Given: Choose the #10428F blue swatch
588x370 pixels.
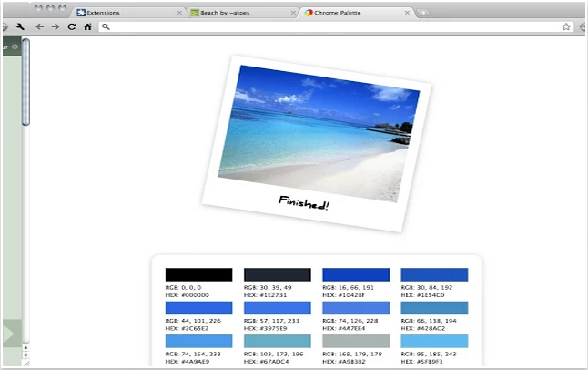Looking at the screenshot, I should pos(356,274).
